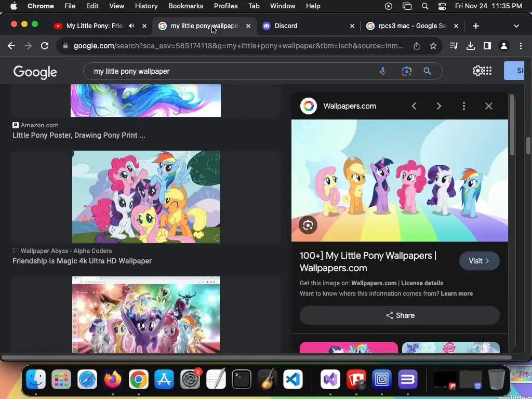
Task: Open Chrome three-dot menu
Action: pyautogui.click(x=521, y=46)
